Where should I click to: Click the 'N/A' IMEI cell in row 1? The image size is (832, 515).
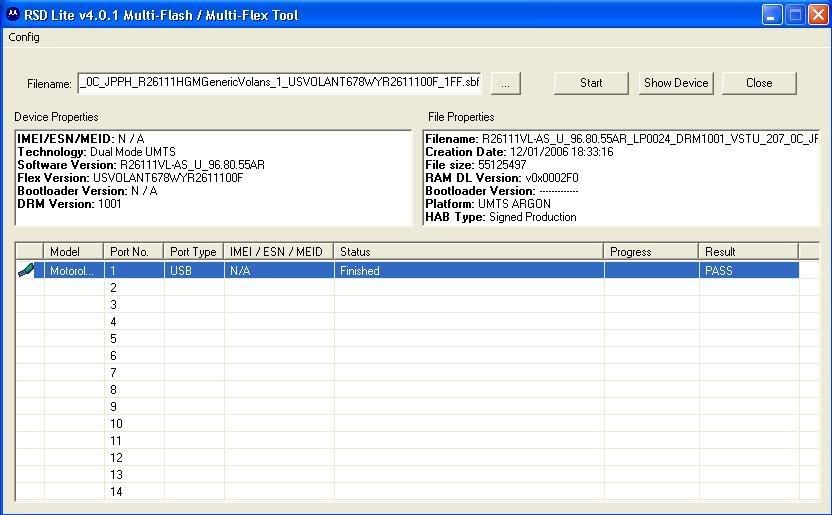coord(279,270)
